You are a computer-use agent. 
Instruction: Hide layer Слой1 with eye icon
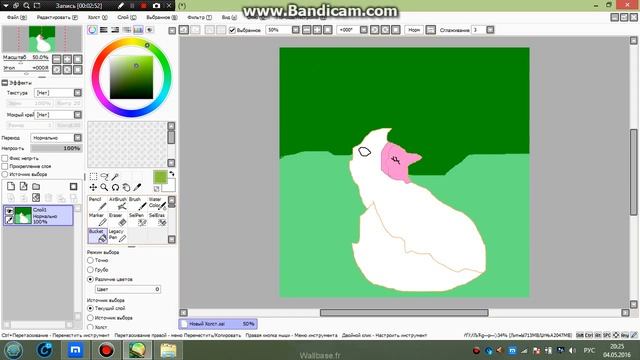point(9,211)
